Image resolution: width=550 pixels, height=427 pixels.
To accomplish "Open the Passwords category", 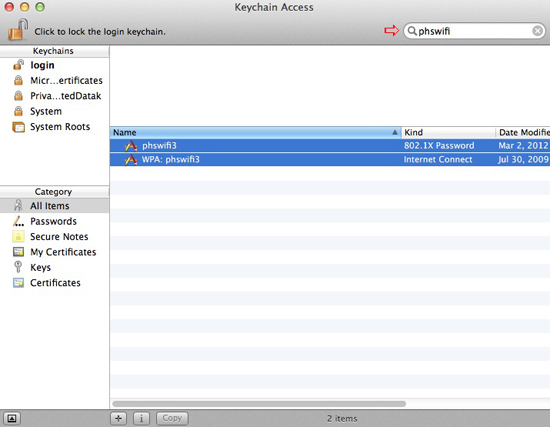I will pos(54,221).
